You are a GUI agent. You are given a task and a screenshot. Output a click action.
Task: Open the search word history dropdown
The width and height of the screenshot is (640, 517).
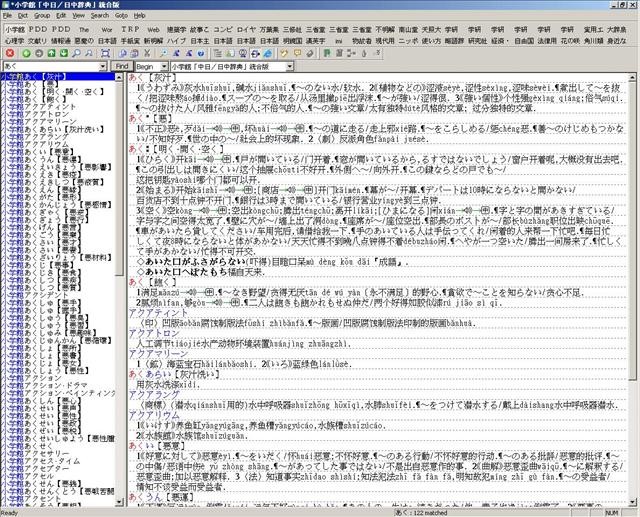[103, 66]
